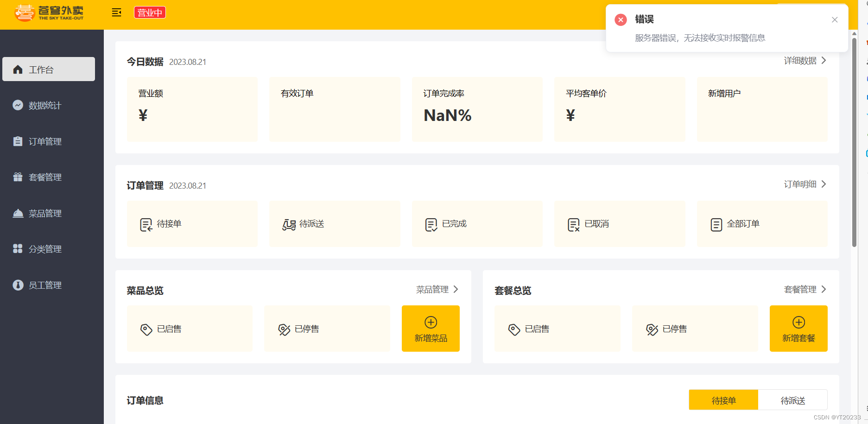Click the chevron beside the 菜品管理 link
Viewport: 868px width, 424px height.
coord(456,290)
